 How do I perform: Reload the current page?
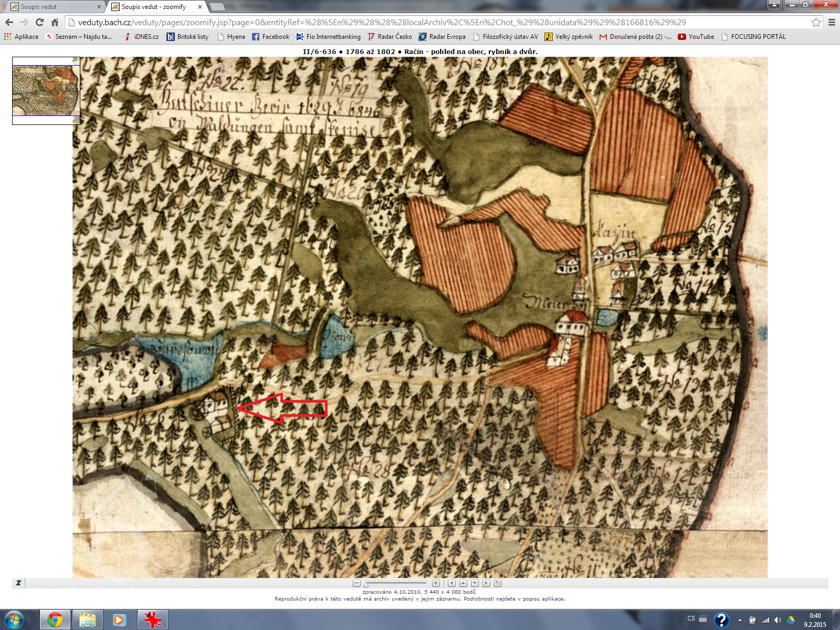39,22
